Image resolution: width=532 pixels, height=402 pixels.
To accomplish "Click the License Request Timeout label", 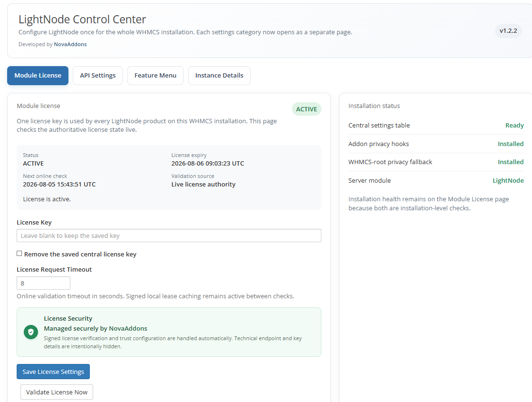I will 54,270.
